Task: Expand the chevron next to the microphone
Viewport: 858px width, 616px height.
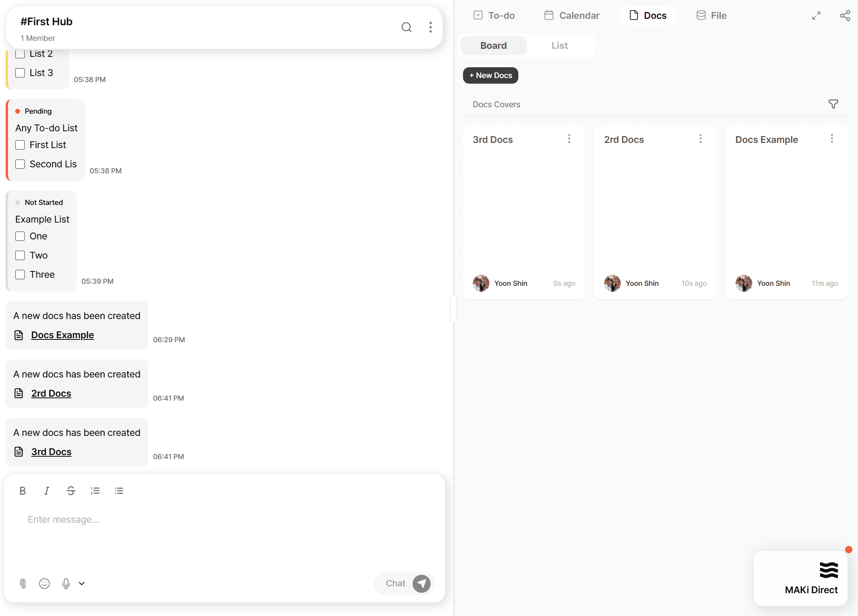Action: tap(82, 584)
